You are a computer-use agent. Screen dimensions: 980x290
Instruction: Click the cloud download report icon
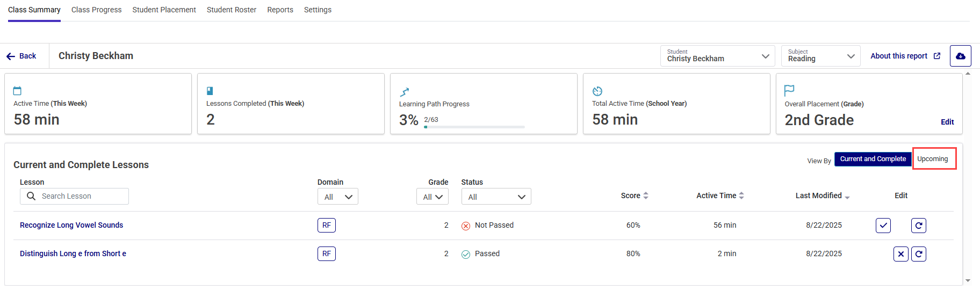click(x=960, y=56)
